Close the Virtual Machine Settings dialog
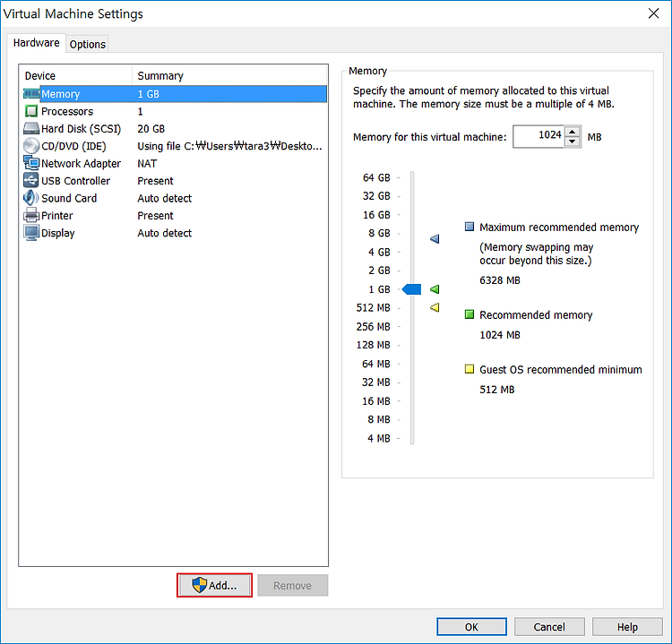Screen dimensions: 672x644 point(653,13)
